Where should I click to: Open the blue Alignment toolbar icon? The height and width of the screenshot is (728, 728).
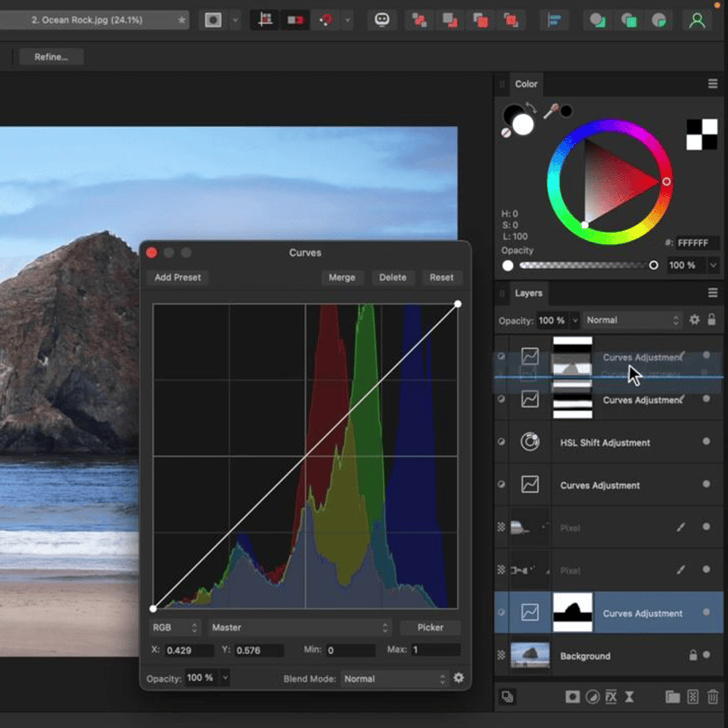[554, 20]
